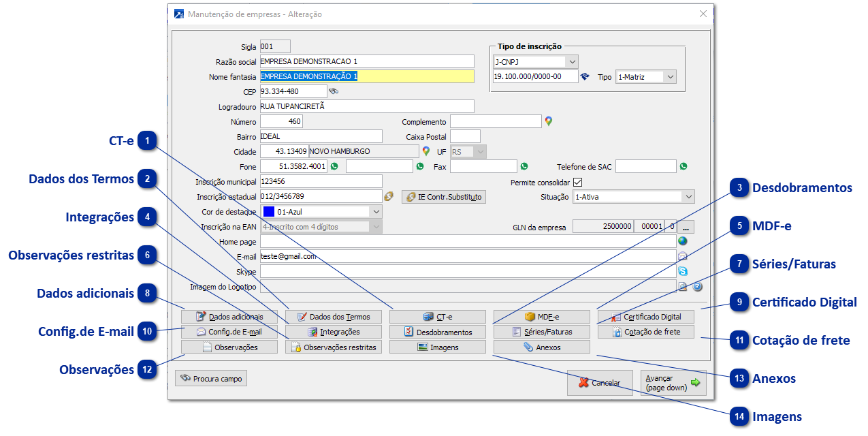Screen dimensions: 868x436
Task: Click the Razão social input field
Action: [366, 61]
